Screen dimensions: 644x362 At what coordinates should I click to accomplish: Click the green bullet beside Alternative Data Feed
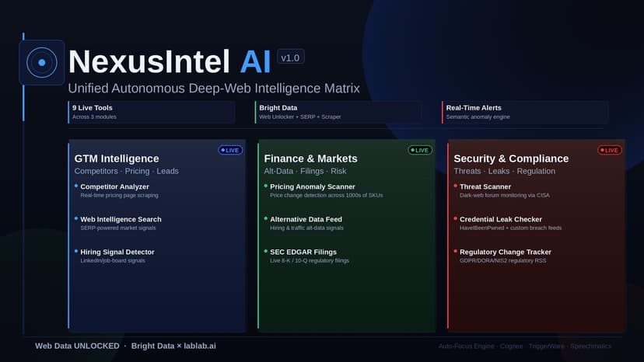point(266,218)
